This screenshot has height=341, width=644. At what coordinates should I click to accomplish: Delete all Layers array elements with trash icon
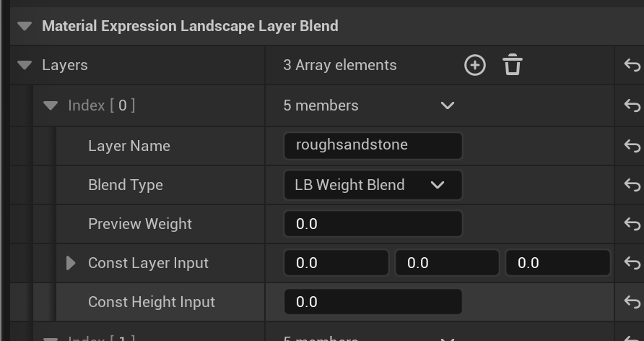click(513, 66)
